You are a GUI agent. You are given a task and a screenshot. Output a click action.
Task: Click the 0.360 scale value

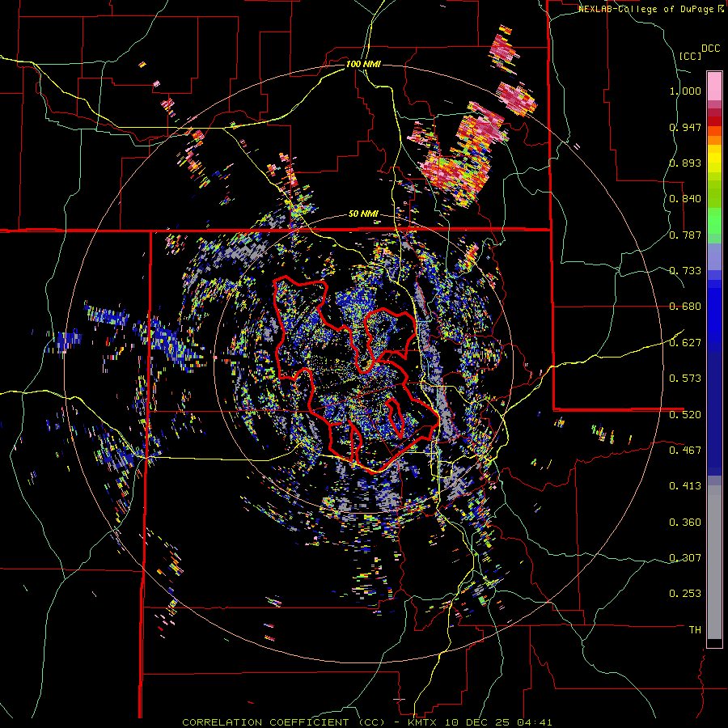(x=685, y=523)
